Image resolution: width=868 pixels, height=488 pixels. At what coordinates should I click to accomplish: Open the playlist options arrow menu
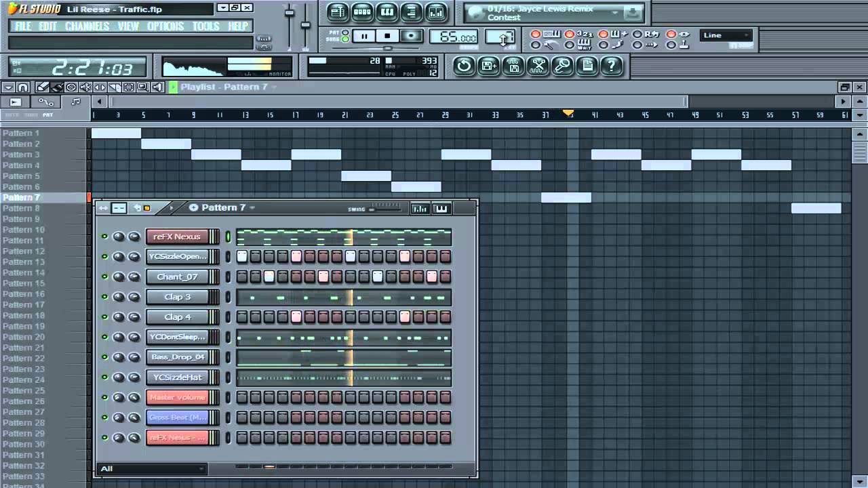click(8, 87)
